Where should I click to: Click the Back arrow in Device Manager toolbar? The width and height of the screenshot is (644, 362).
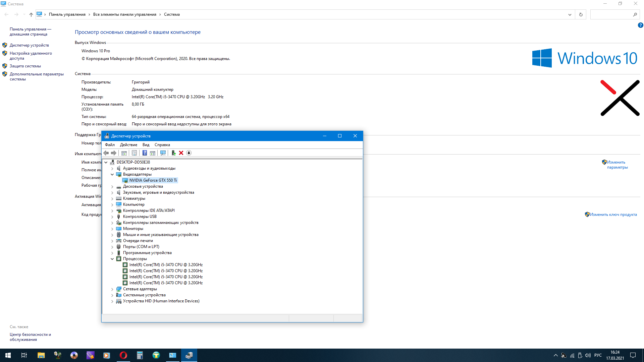point(106,153)
